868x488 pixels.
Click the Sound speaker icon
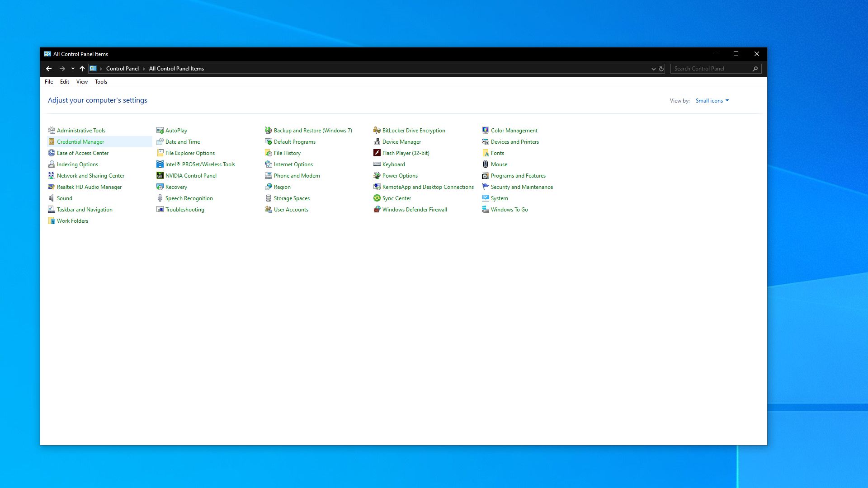click(52, 198)
